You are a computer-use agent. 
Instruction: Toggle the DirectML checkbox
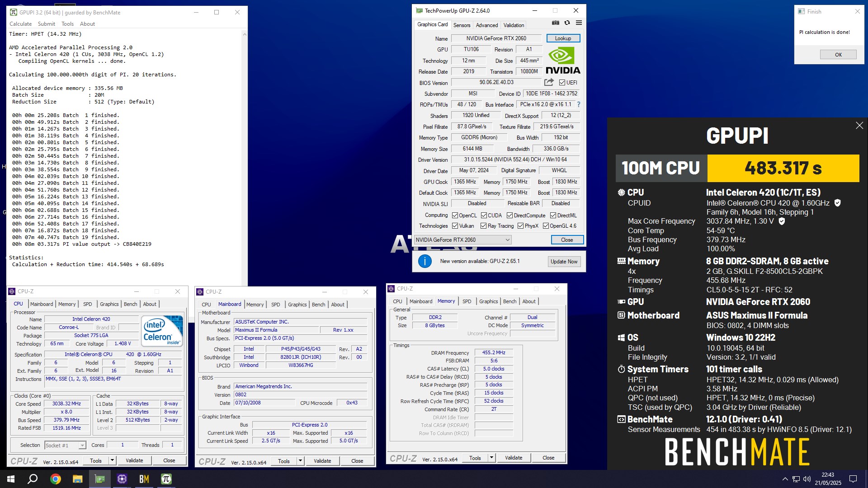553,216
